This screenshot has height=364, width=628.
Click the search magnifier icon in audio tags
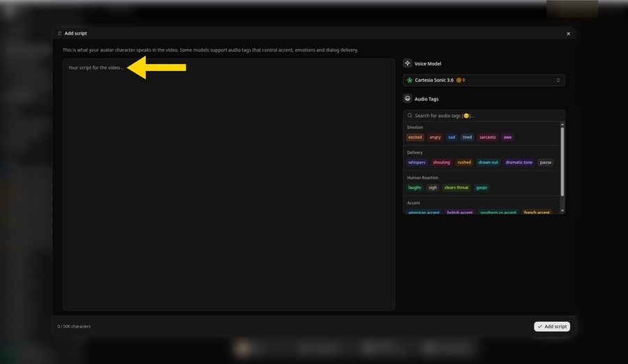(x=410, y=115)
